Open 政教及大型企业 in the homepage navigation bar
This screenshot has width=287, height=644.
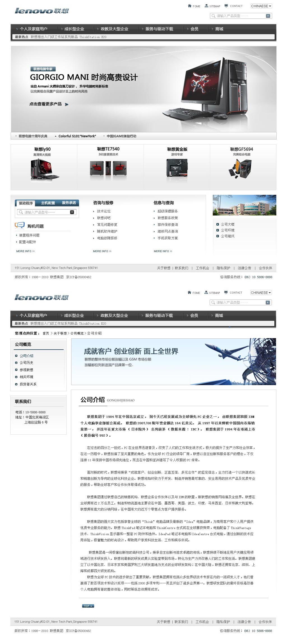[114, 29]
